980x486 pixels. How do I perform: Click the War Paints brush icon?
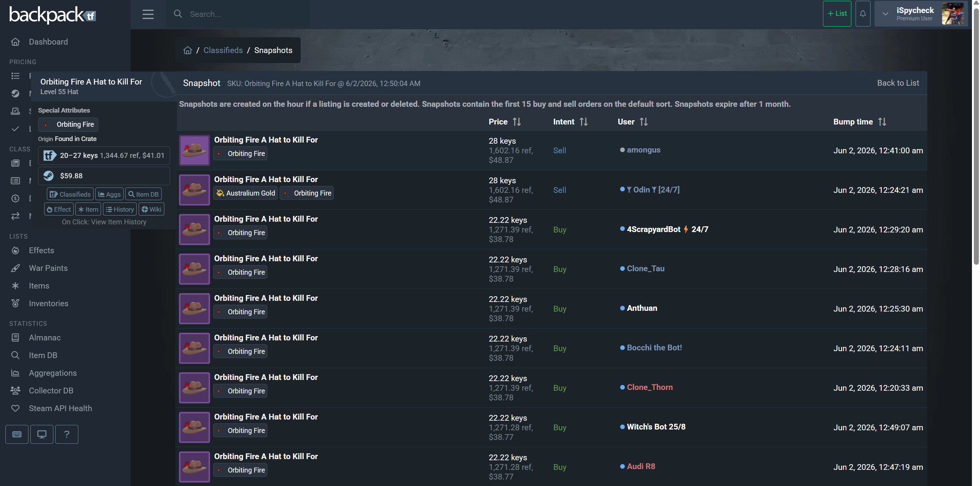(15, 268)
